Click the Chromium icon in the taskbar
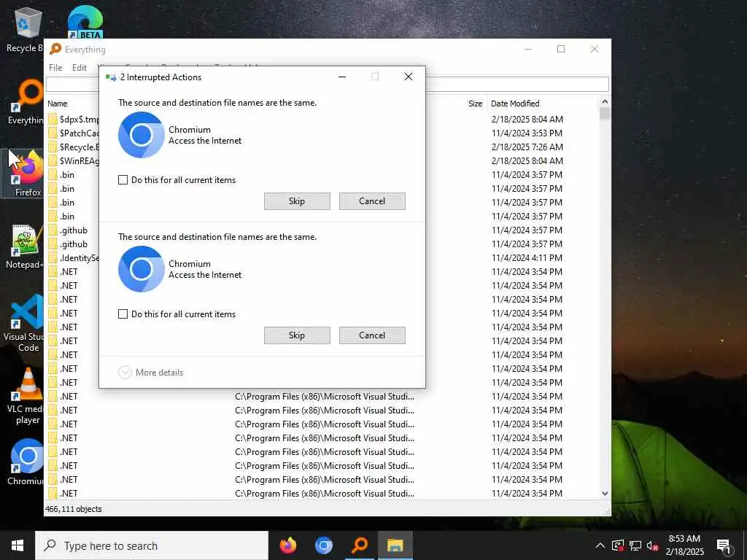The height and width of the screenshot is (560, 747). pos(323,545)
